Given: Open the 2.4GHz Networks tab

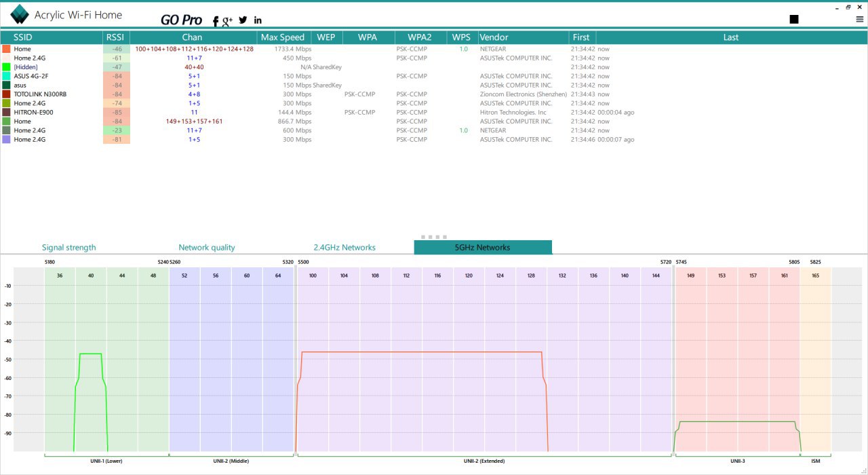Looking at the screenshot, I should click(344, 248).
